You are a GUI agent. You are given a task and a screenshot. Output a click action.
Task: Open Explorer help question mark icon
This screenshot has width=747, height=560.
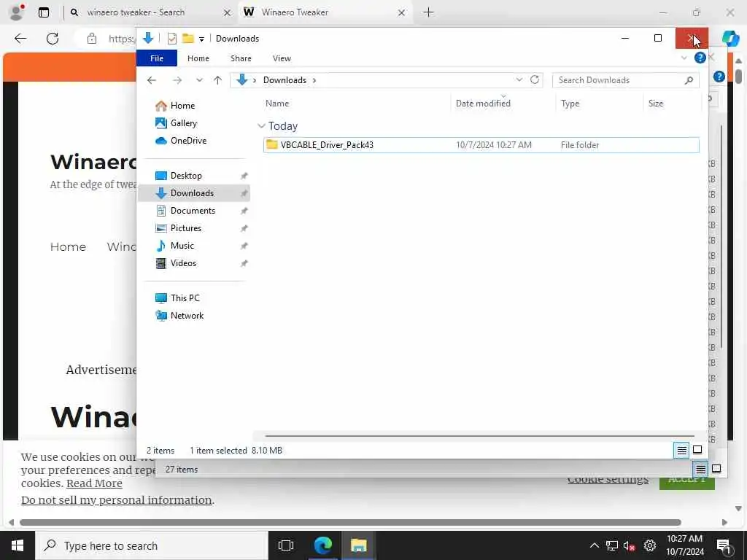point(700,58)
